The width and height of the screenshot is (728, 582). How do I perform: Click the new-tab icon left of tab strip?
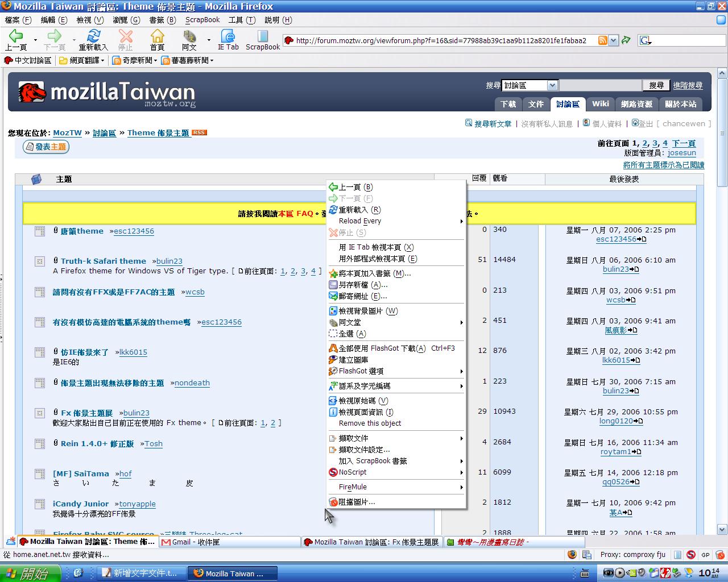(x=10, y=541)
